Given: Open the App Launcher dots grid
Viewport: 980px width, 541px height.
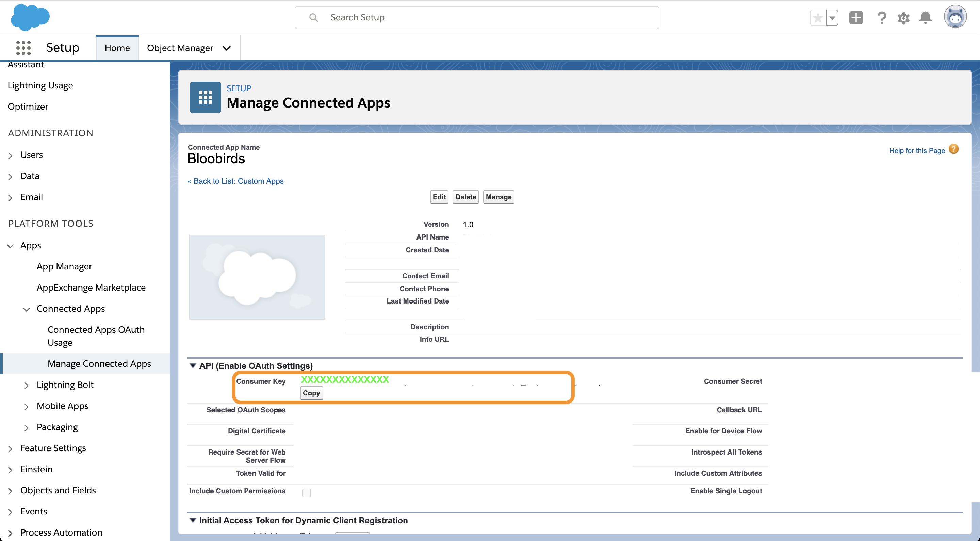Looking at the screenshot, I should (x=23, y=48).
